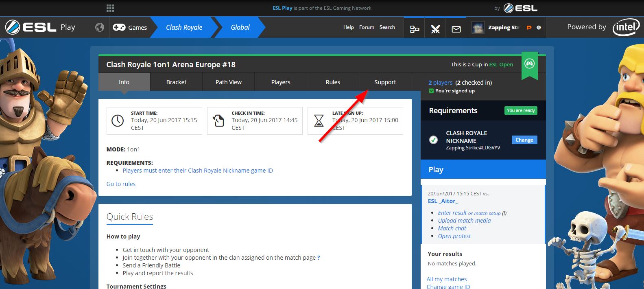Click Change game ID link

click(448, 287)
